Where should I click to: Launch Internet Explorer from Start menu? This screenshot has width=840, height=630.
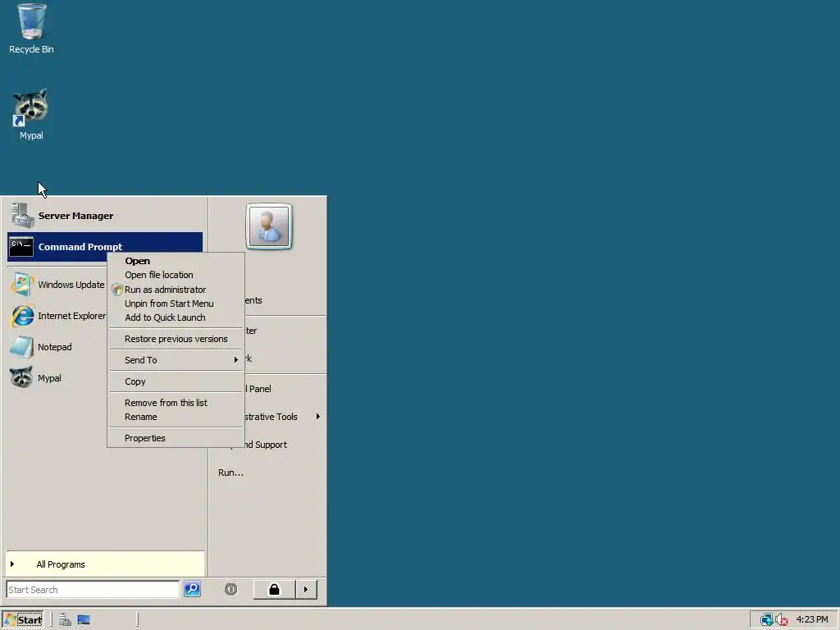tap(57, 316)
